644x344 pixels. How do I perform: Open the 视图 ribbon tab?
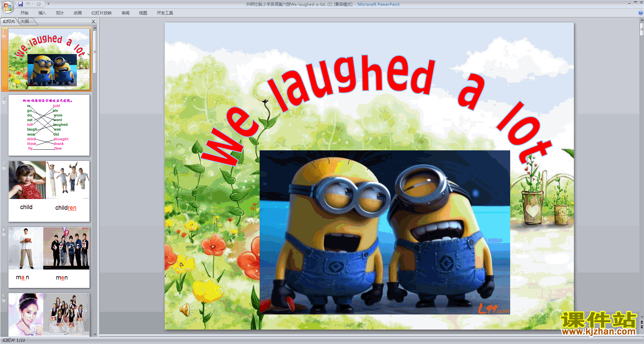143,13
